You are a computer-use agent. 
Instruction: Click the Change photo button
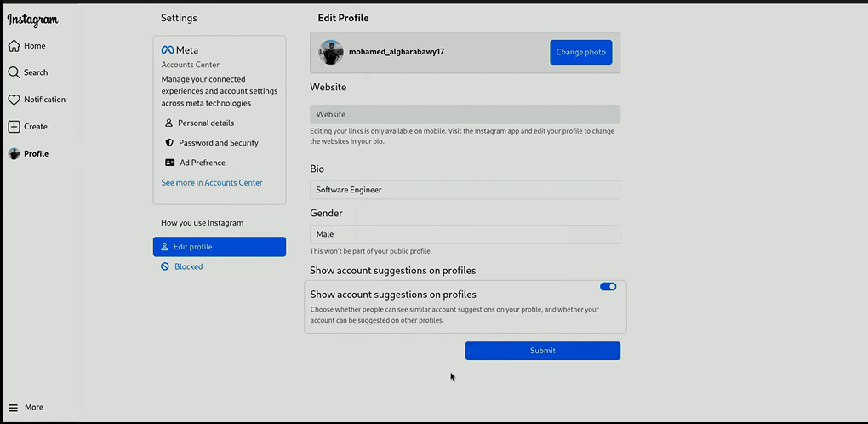coord(580,52)
